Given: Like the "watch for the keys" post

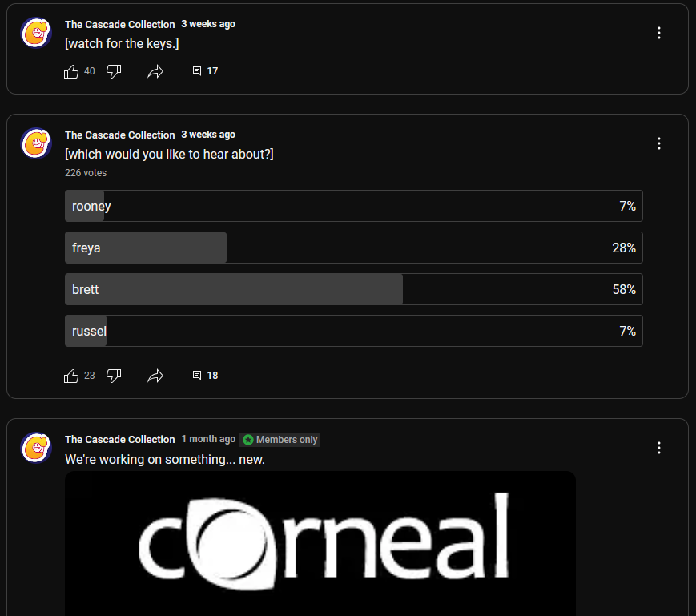Looking at the screenshot, I should pyautogui.click(x=71, y=72).
